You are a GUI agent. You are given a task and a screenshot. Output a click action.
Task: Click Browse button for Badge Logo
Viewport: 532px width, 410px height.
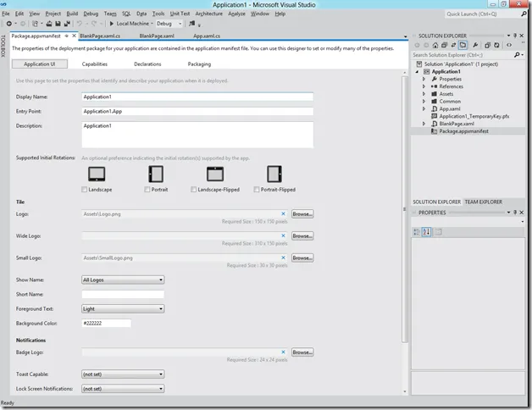pos(302,352)
